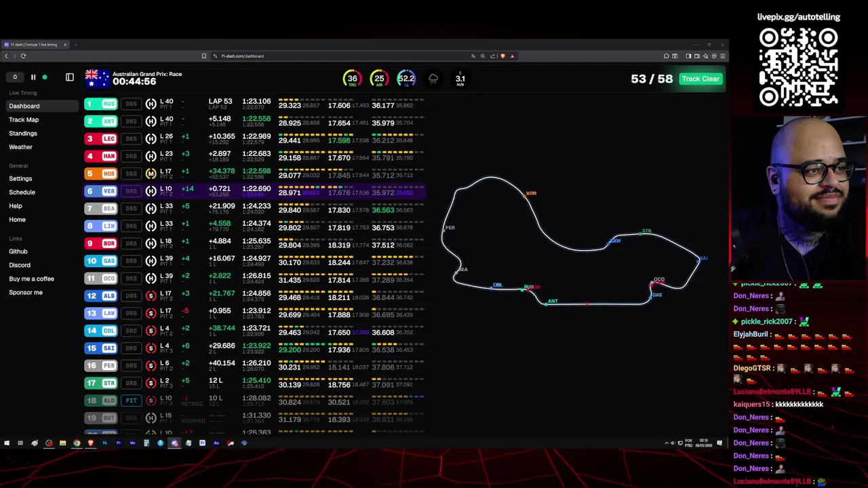Screen dimensions: 868x488
Task: Pause the live timing playback
Action: coord(33,77)
